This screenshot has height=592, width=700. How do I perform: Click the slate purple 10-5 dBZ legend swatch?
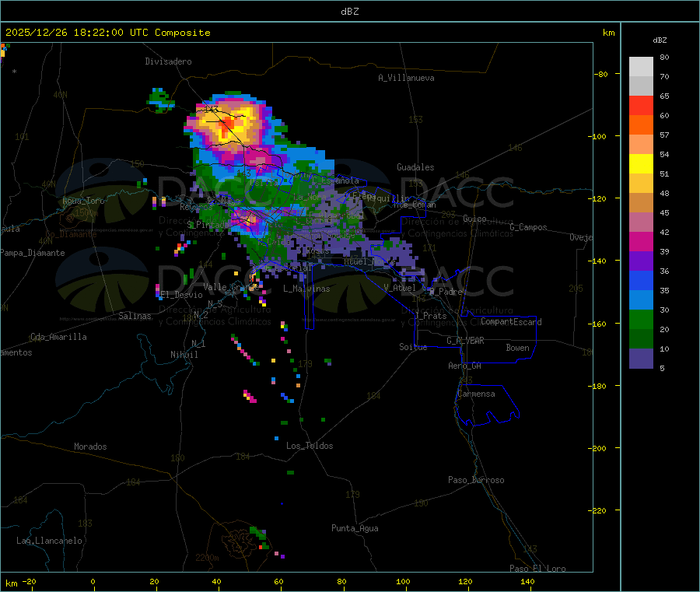(641, 359)
